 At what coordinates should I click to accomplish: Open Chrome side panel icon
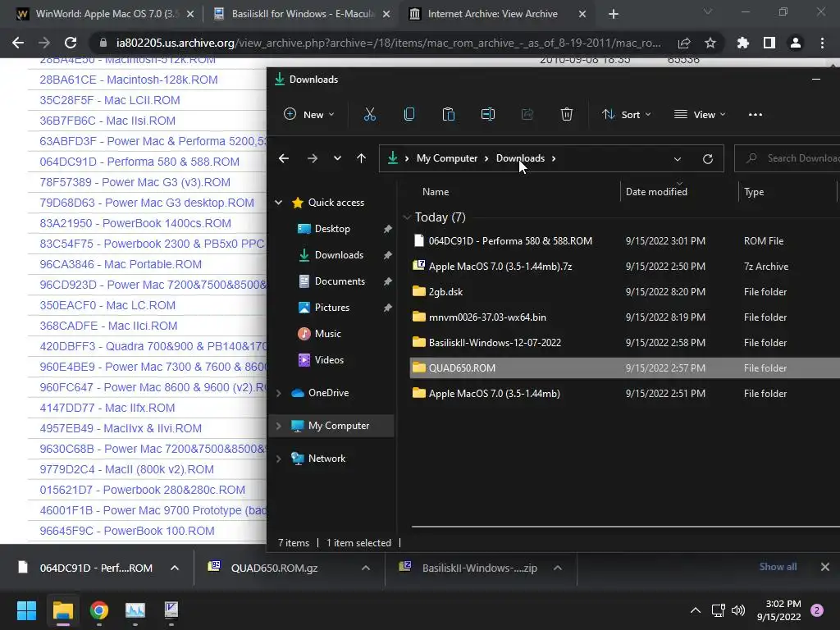pos(769,43)
